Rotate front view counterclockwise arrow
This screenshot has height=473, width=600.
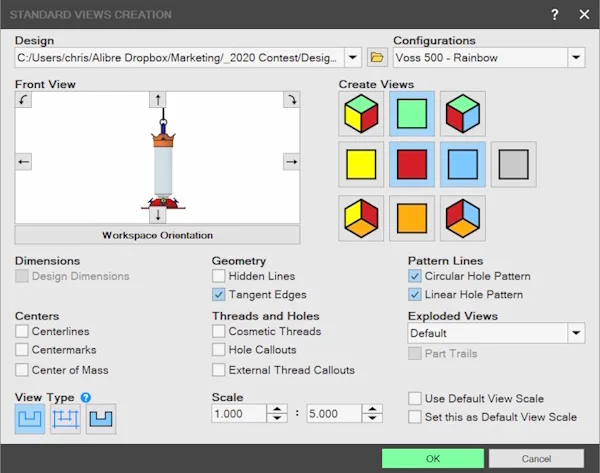click(23, 100)
